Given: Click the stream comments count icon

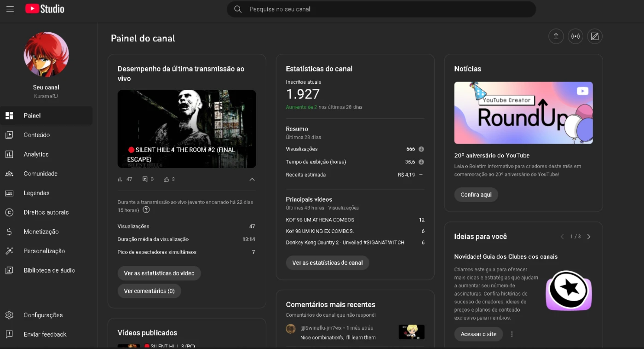Looking at the screenshot, I should click(145, 179).
